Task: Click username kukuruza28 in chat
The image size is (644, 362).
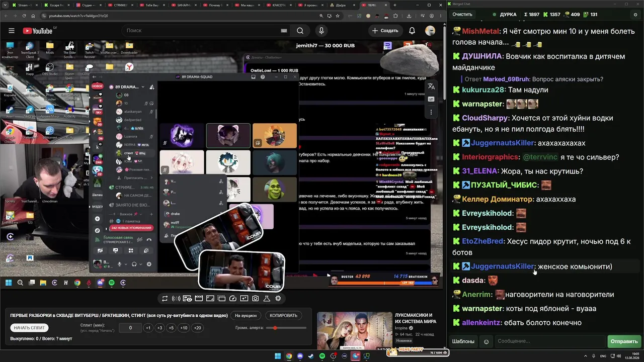Action: 483,90
